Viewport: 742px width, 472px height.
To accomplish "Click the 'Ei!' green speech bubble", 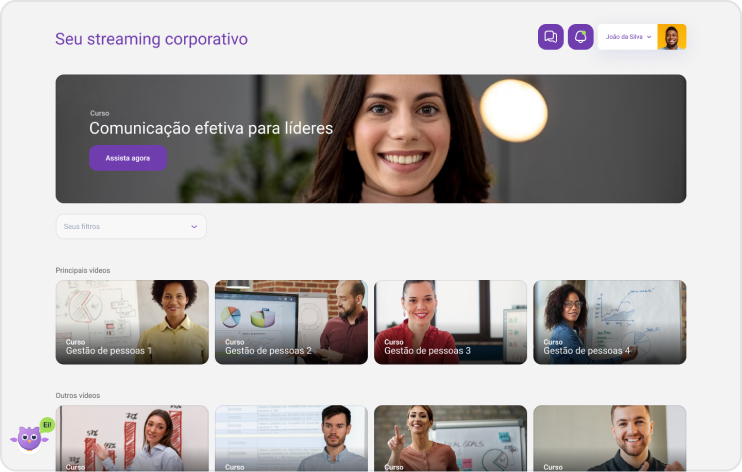I will [x=47, y=425].
